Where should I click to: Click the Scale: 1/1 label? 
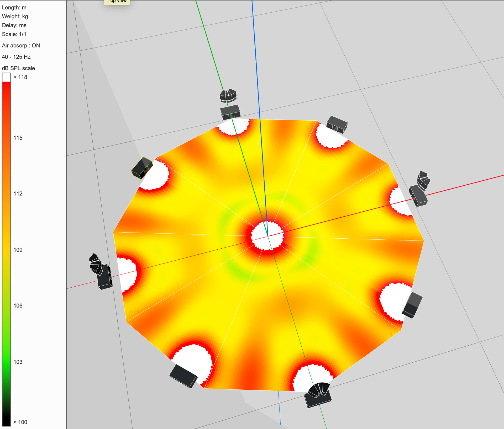coord(14,34)
